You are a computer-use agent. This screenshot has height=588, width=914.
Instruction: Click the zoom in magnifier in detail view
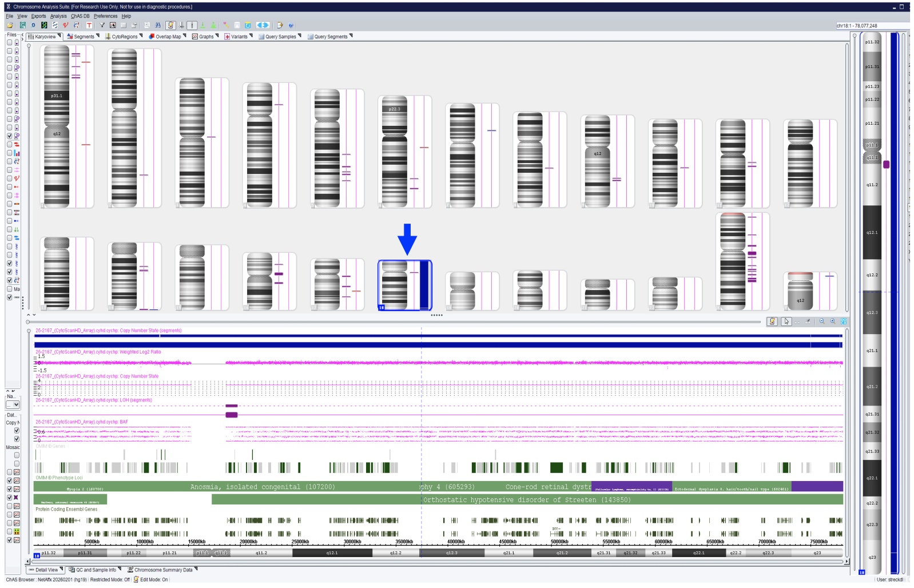[833, 321]
